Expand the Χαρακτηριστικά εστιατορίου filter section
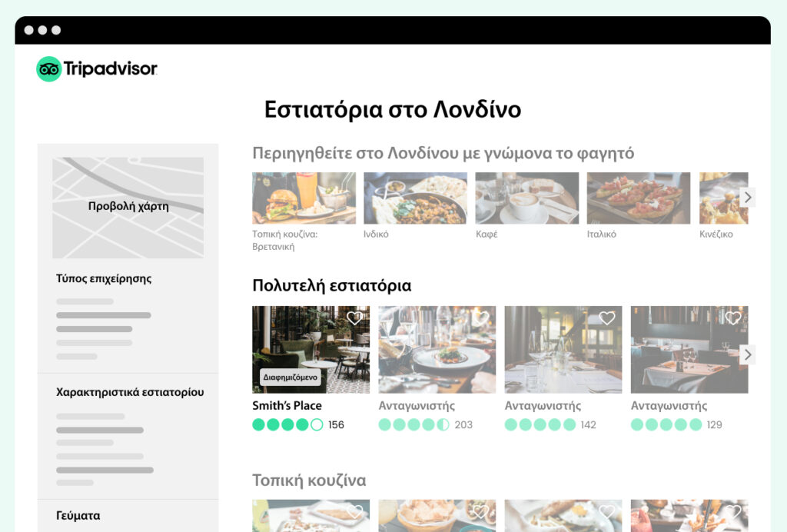787x532 pixels. tap(130, 392)
